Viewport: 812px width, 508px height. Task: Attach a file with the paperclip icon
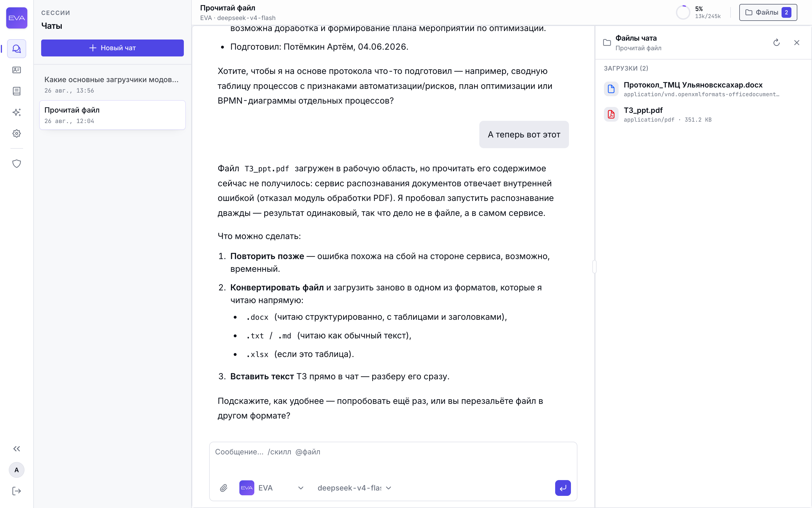[x=224, y=488]
